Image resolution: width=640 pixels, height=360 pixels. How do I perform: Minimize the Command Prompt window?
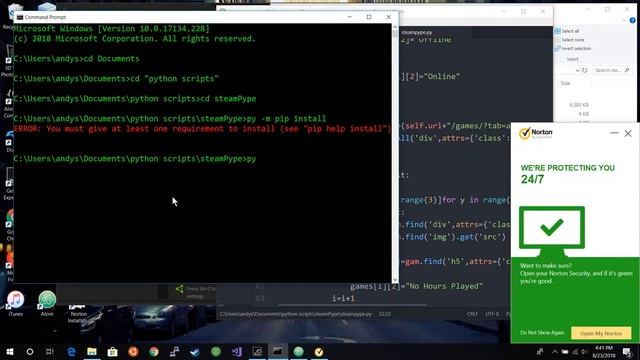coord(349,17)
